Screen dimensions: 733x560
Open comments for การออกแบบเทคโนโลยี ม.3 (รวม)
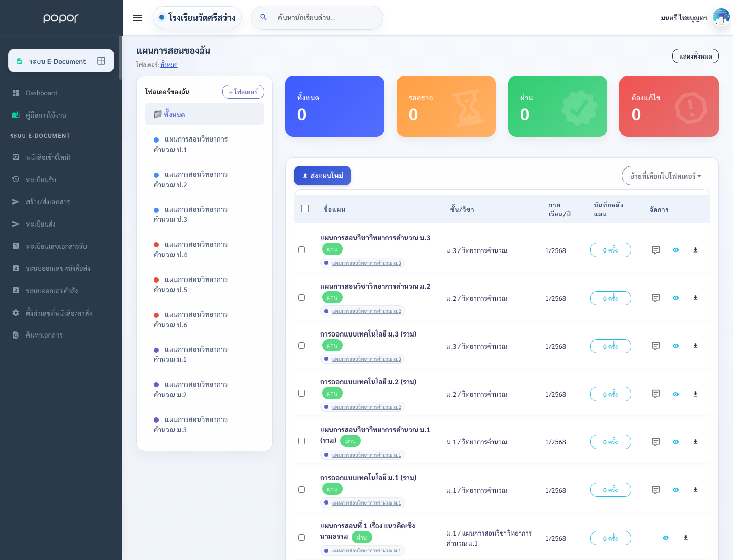point(656,346)
